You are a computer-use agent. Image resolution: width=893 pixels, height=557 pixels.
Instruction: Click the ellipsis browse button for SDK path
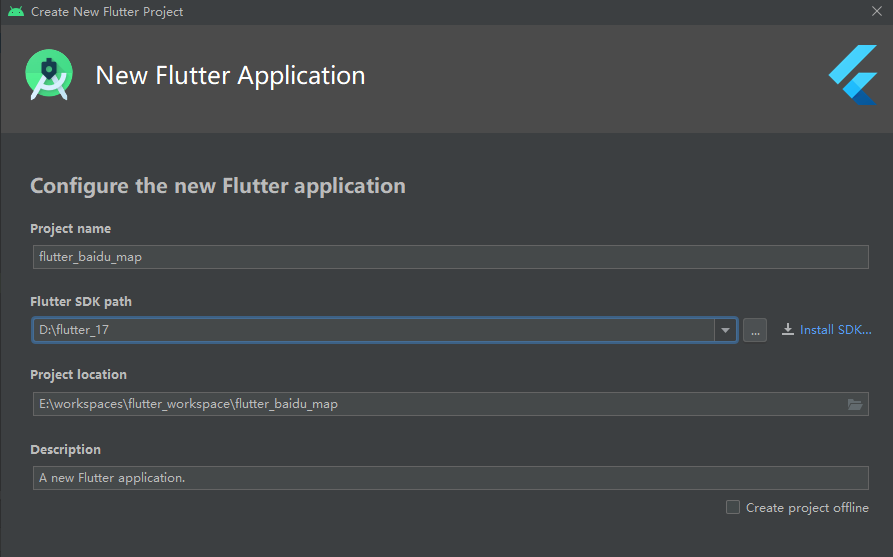point(755,330)
